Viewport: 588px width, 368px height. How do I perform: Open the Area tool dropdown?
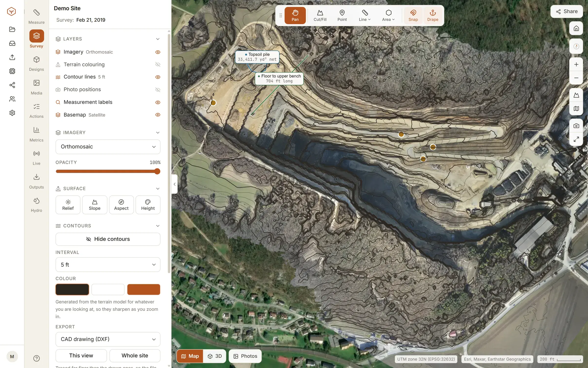pyautogui.click(x=388, y=15)
